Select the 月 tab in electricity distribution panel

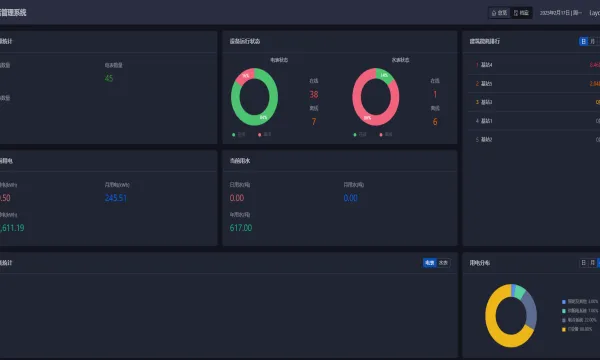593,263
